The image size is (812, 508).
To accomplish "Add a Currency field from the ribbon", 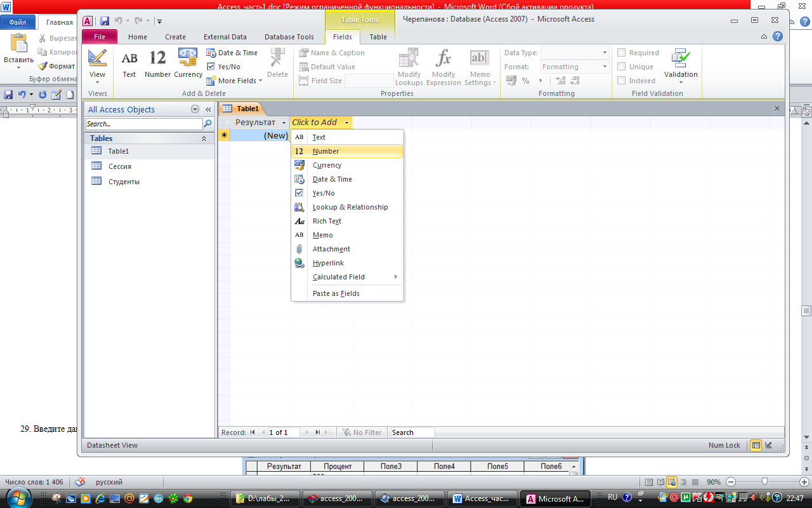I will pos(188,63).
